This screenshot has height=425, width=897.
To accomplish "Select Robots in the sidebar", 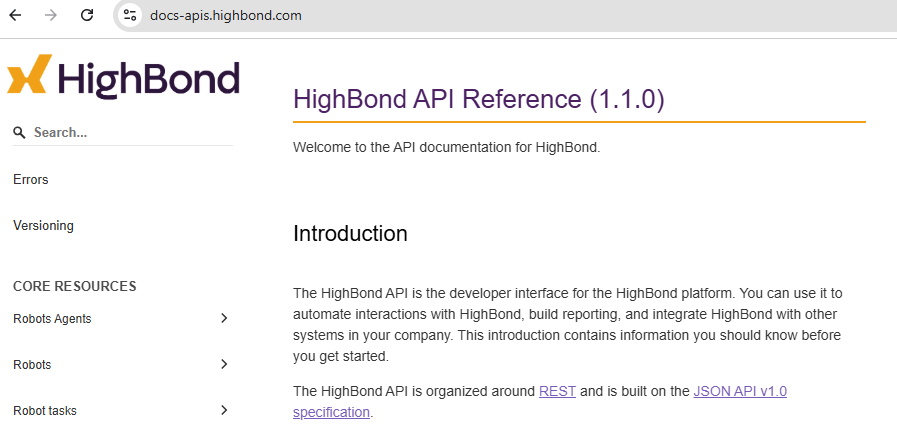I will point(32,365).
